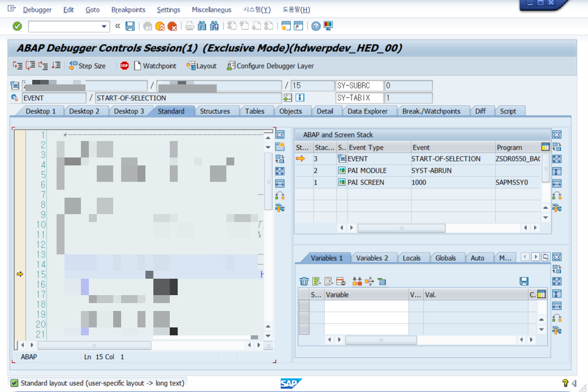588x392 pixels.
Task: Open the Miscellaneous menu
Action: (x=212, y=10)
